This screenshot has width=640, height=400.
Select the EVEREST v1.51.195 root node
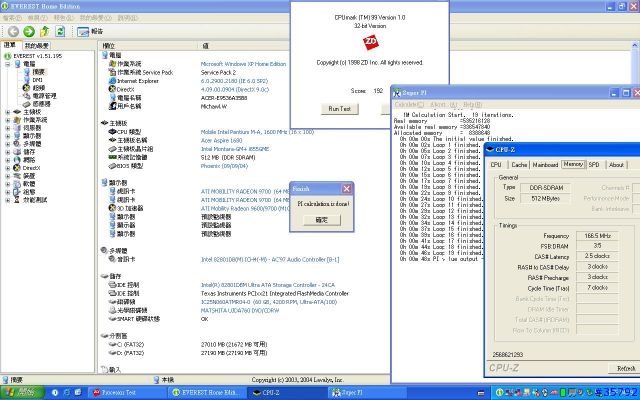pos(38,56)
